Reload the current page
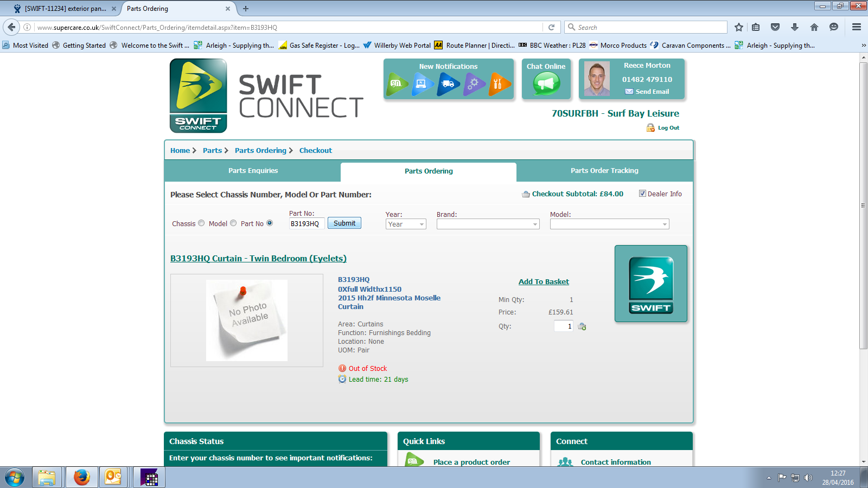868x488 pixels. (551, 27)
